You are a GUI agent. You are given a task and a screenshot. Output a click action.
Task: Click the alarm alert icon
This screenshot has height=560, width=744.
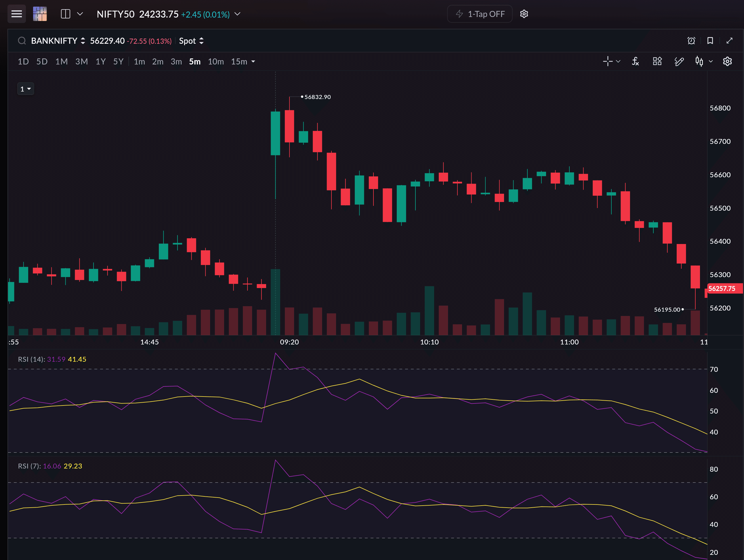pos(691,41)
